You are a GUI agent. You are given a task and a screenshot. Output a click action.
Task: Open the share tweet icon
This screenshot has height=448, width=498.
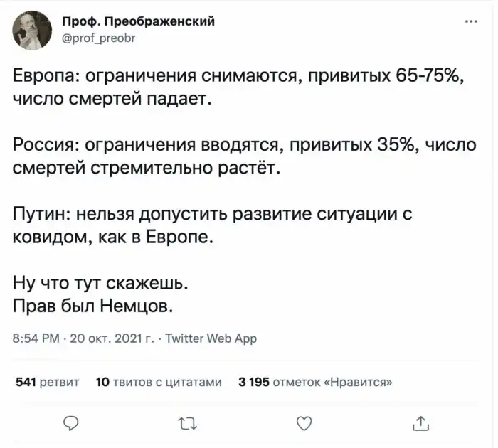[420, 424]
